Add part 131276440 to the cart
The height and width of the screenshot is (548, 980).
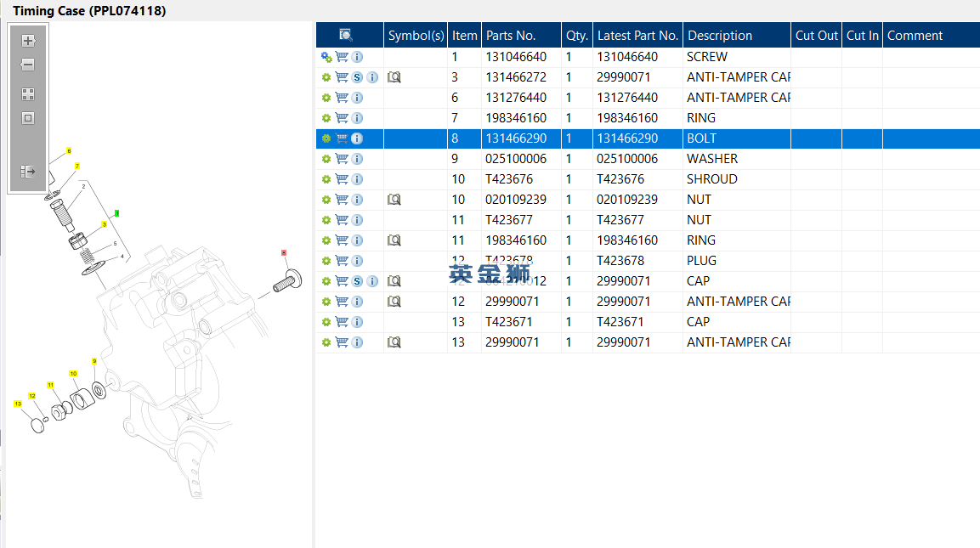pos(342,98)
